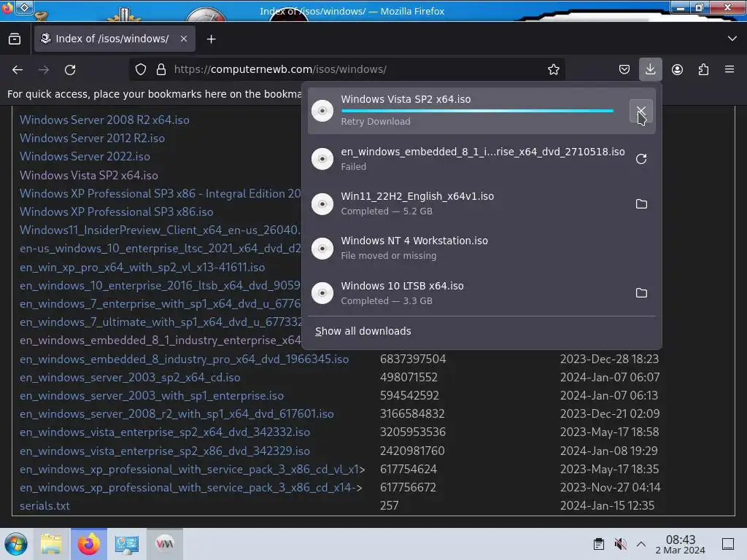This screenshot has height=560, width=747.
Task: Click Firefox taskbar icon
Action: (x=88, y=544)
